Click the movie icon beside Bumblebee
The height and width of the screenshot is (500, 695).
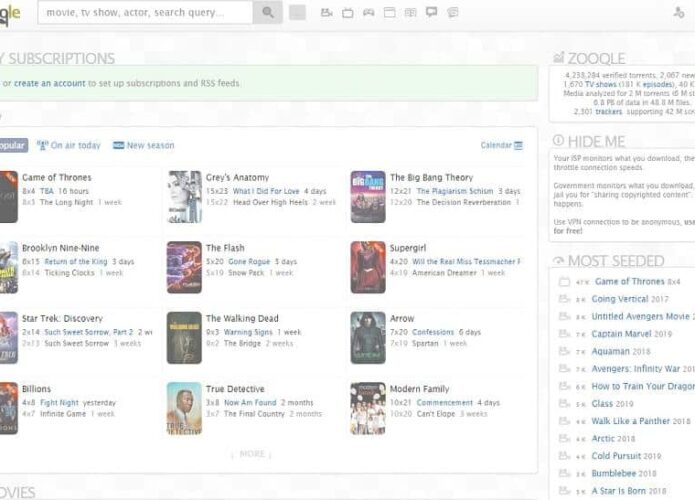coord(564,473)
